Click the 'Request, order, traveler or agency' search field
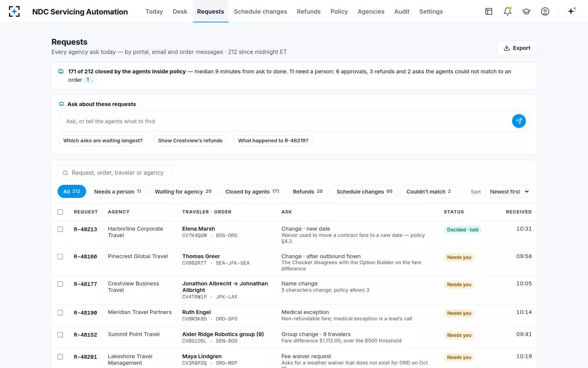This screenshot has height=368, width=588. 115,173
